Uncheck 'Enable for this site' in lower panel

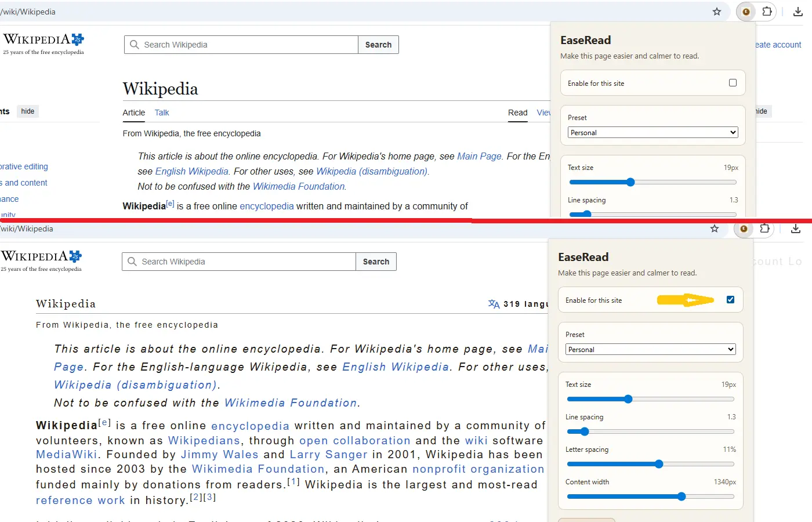730,299
